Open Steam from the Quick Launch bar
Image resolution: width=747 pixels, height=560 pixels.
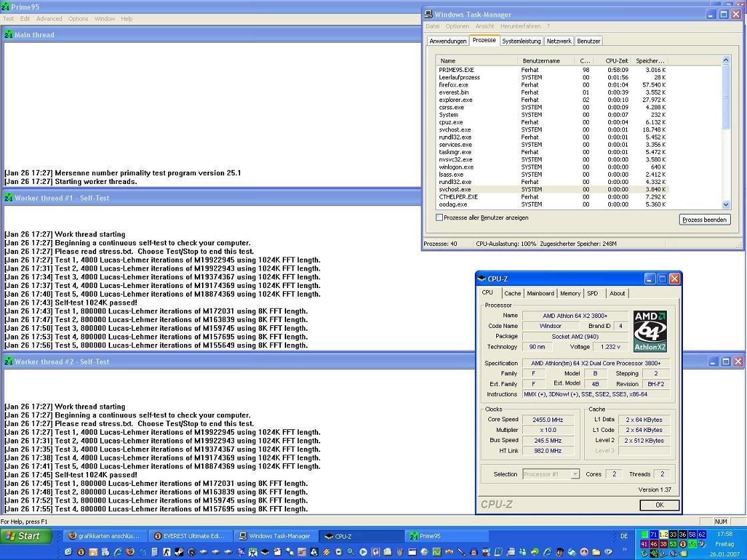179,552
